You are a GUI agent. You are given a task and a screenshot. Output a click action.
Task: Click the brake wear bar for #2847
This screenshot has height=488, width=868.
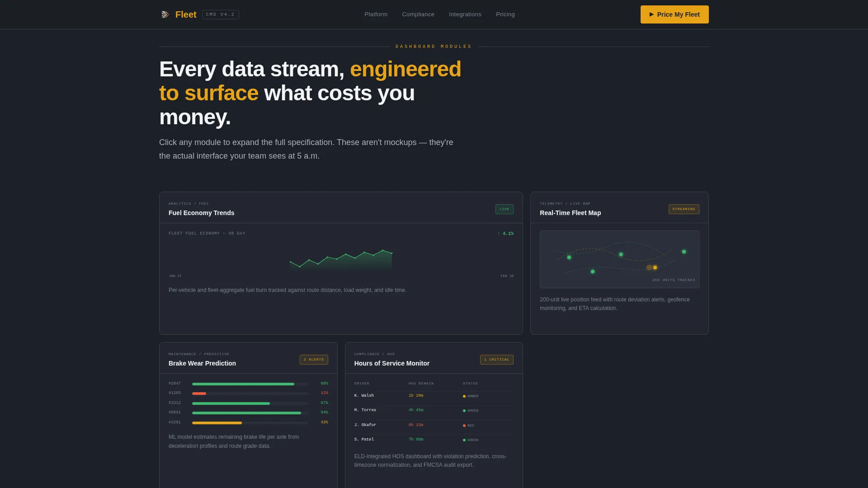250,384
